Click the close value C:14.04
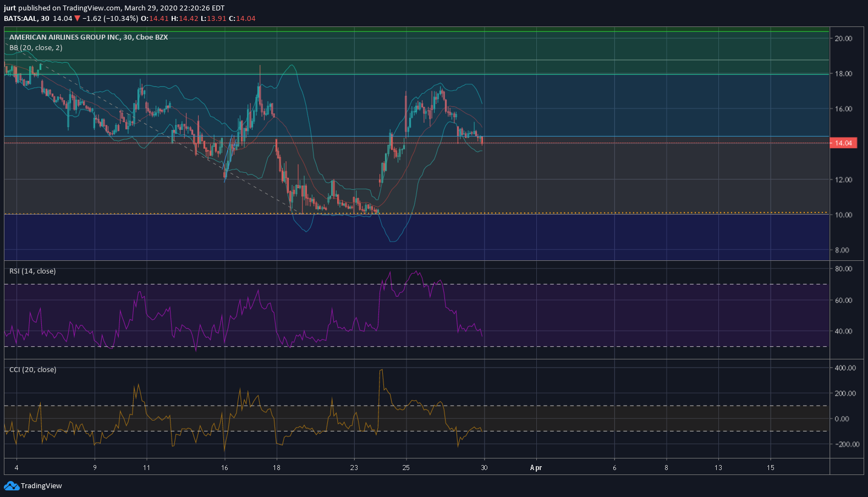The image size is (868, 497). [242, 19]
